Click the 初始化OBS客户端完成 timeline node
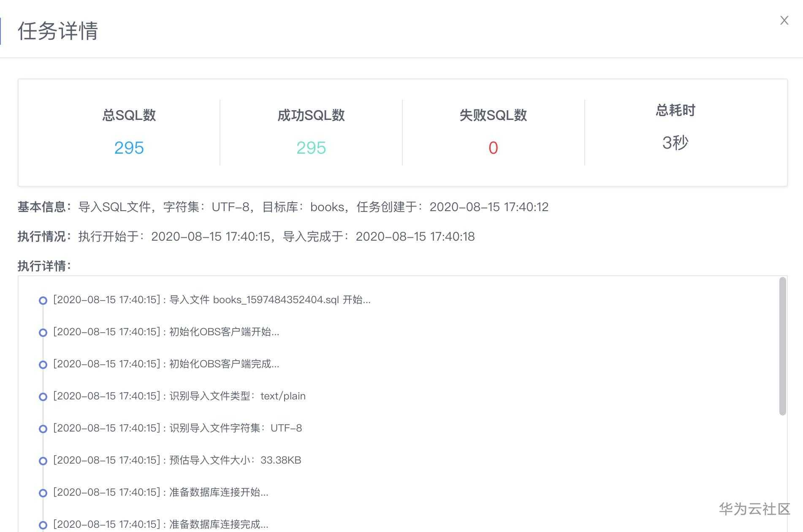The height and width of the screenshot is (532, 803). (x=43, y=364)
